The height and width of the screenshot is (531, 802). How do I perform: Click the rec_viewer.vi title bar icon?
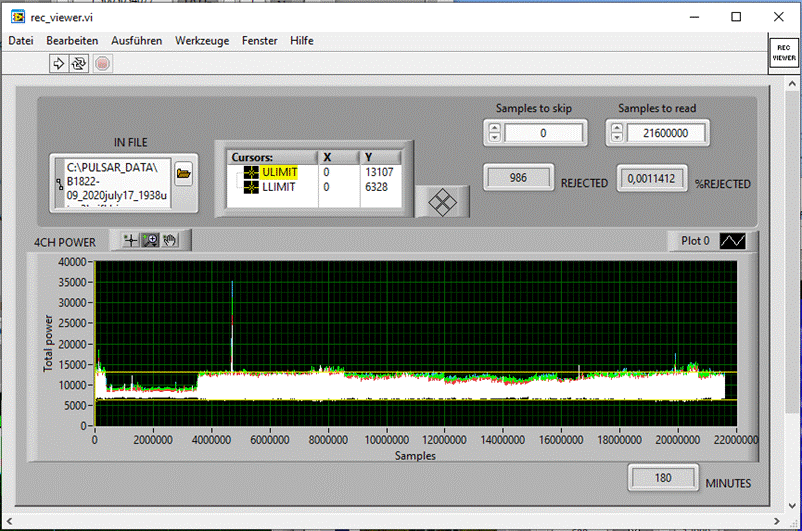pyautogui.click(x=18, y=17)
